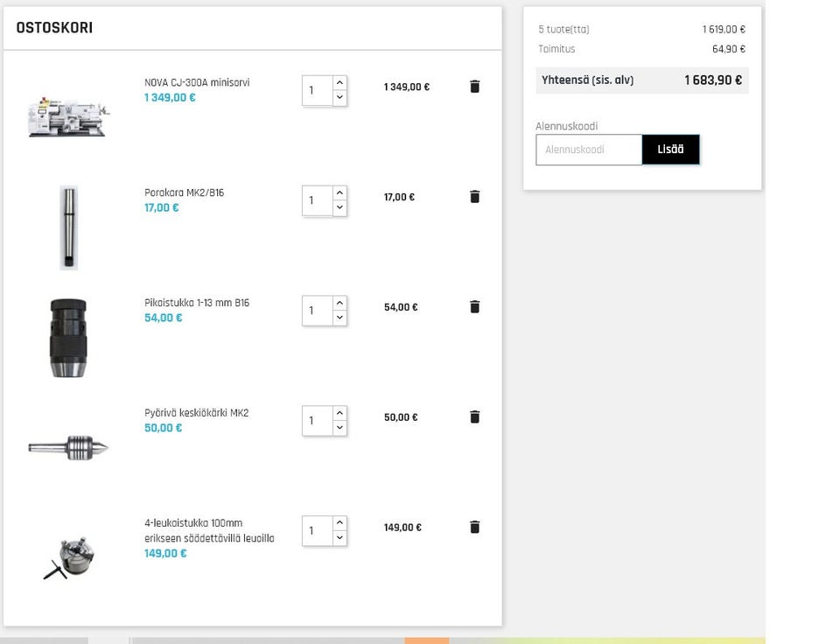The image size is (840, 644).
Task: Click the 5 tuote(tta) subtotal label
Action: [563, 30]
